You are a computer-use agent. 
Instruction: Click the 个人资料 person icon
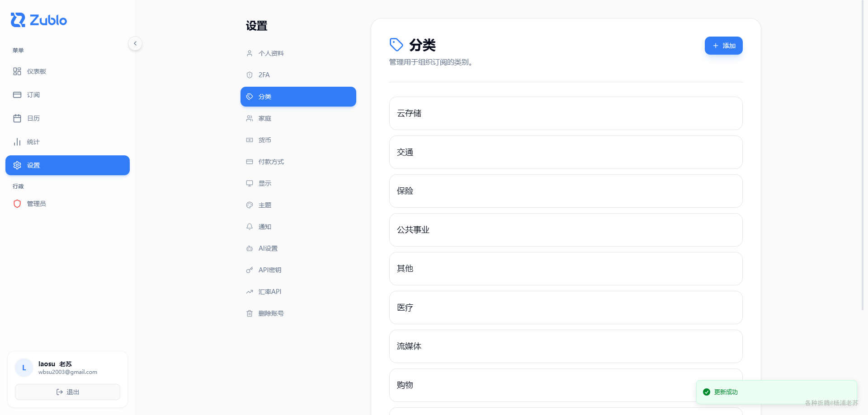250,53
